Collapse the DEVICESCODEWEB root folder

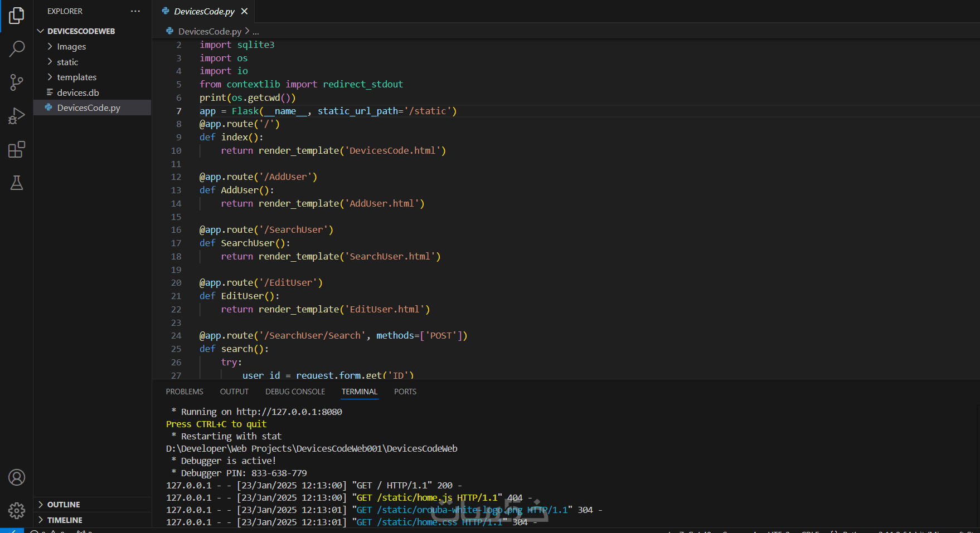[81, 31]
